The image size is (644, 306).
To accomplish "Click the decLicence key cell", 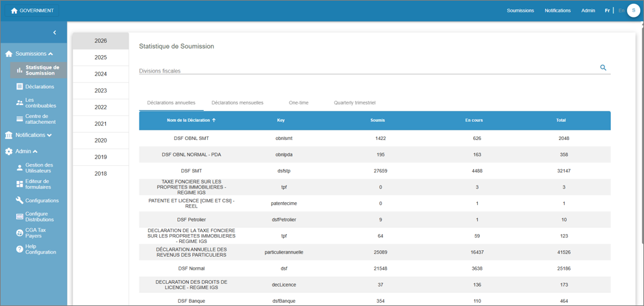I will tap(284, 285).
